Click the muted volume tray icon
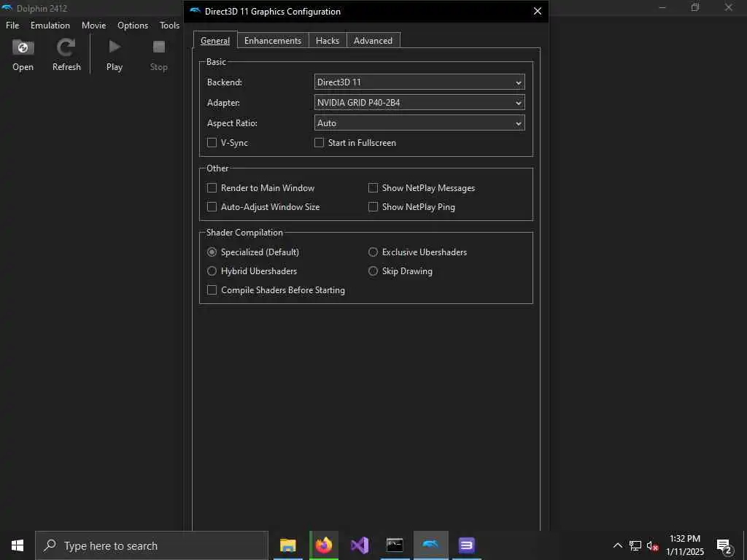Viewport: 747px width, 560px height. point(653,545)
